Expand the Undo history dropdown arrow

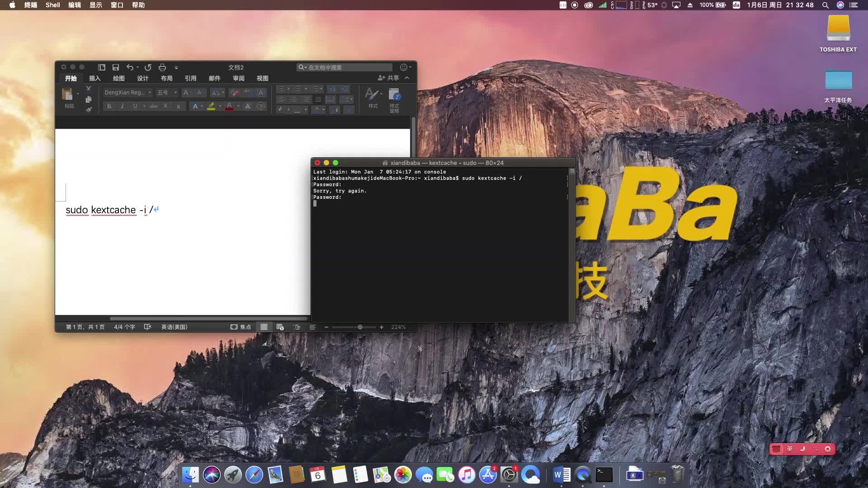click(x=137, y=67)
